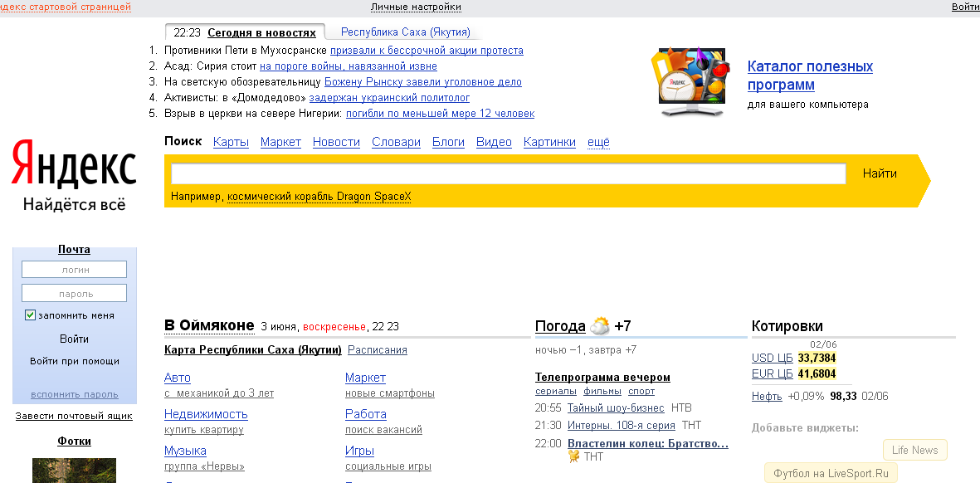Open 'Интерны. 108-я серия' programme link
Screen dimensions: 980x483
(x=622, y=426)
